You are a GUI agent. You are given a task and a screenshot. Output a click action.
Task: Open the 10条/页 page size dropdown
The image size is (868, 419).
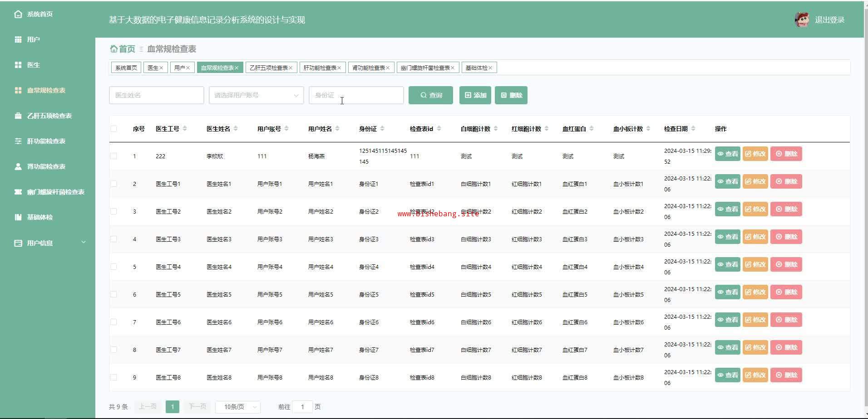click(238, 407)
